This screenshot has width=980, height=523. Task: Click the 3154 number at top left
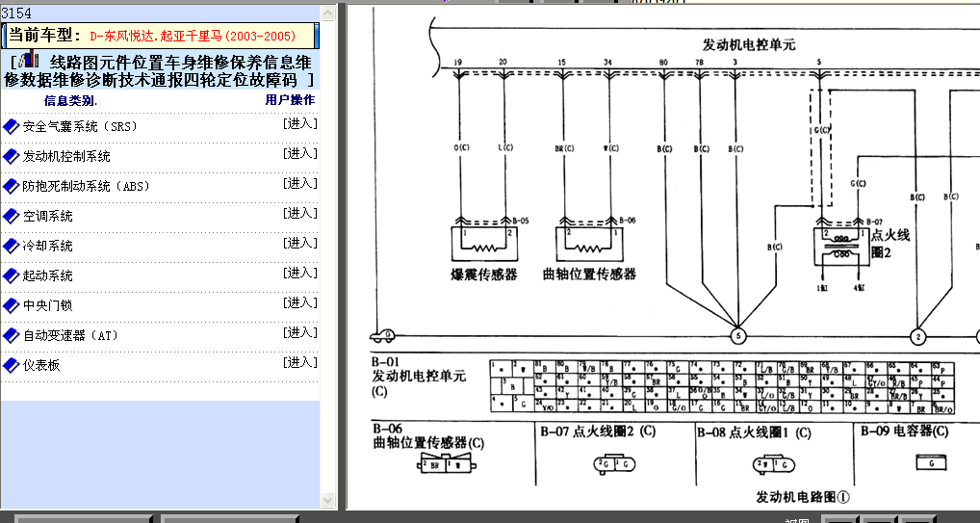(x=16, y=13)
